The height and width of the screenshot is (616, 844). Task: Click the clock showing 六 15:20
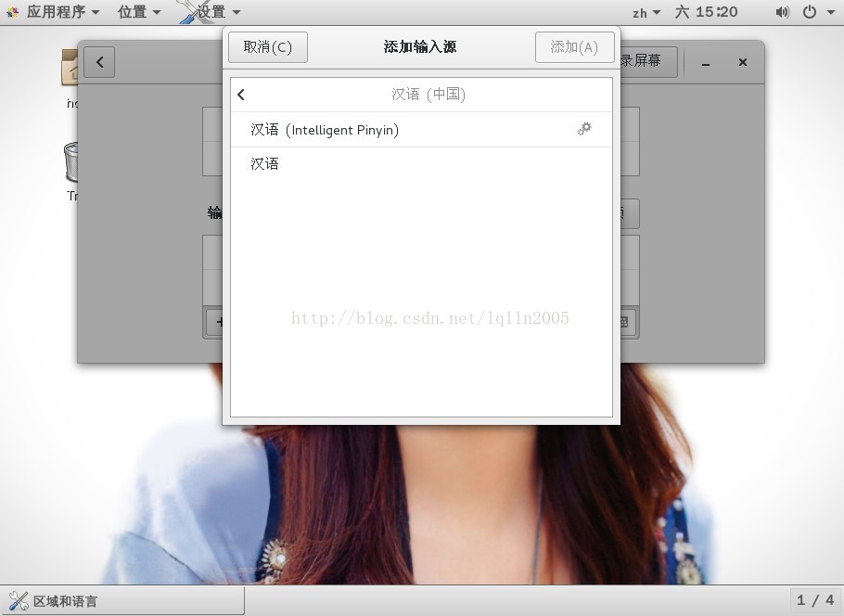706,12
